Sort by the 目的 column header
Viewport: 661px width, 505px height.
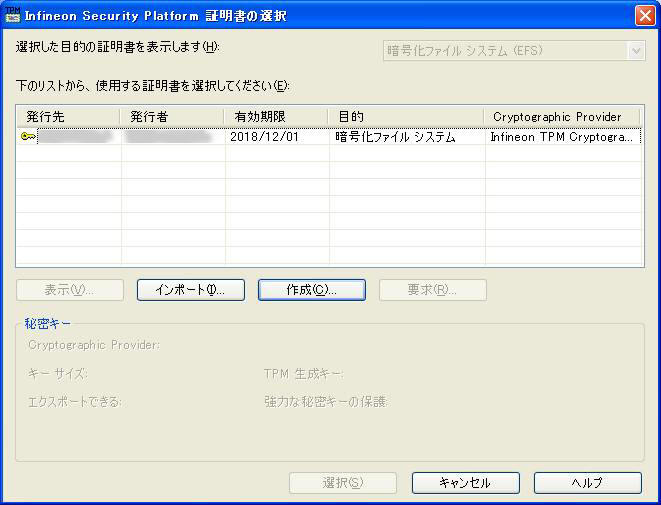click(x=406, y=117)
